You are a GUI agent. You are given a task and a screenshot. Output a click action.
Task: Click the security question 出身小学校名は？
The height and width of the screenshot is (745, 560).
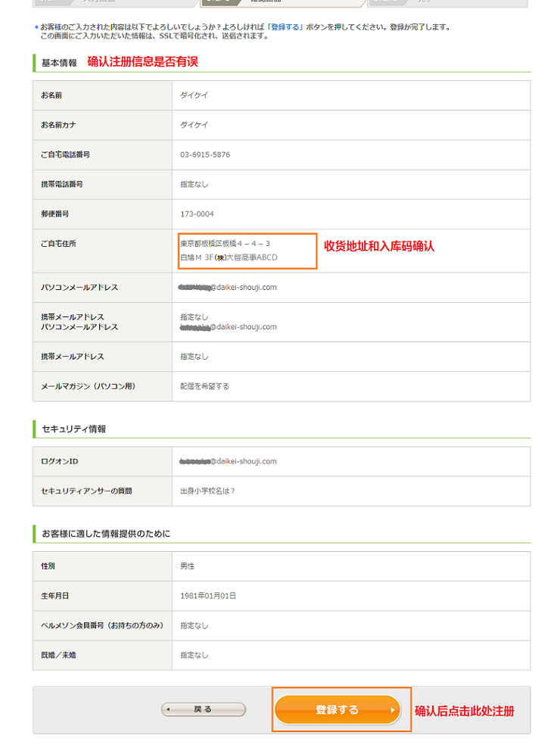(x=207, y=491)
